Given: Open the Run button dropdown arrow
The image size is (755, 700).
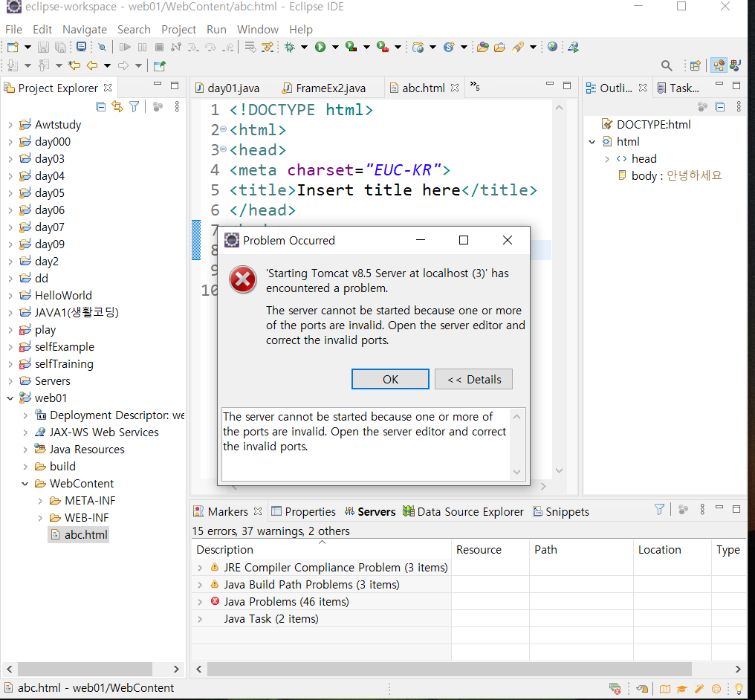Looking at the screenshot, I should (336, 47).
